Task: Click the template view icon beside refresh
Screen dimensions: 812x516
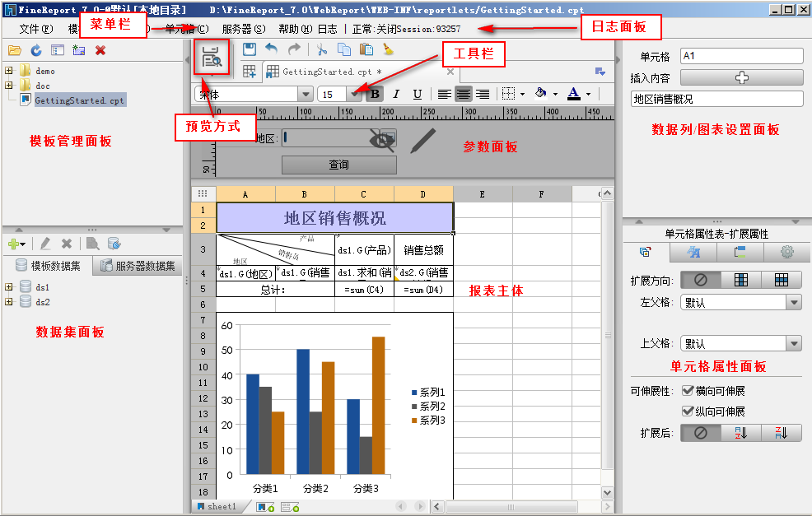Action: pos(58,50)
